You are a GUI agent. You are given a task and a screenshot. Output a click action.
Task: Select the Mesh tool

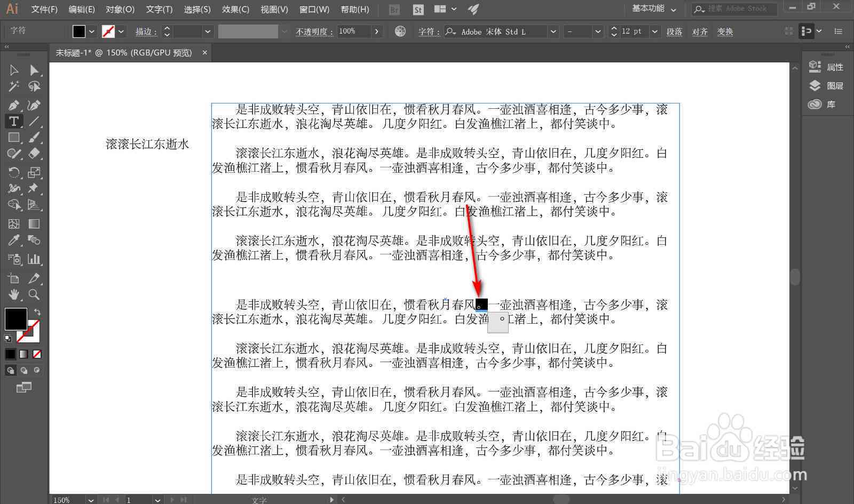pos(14,223)
